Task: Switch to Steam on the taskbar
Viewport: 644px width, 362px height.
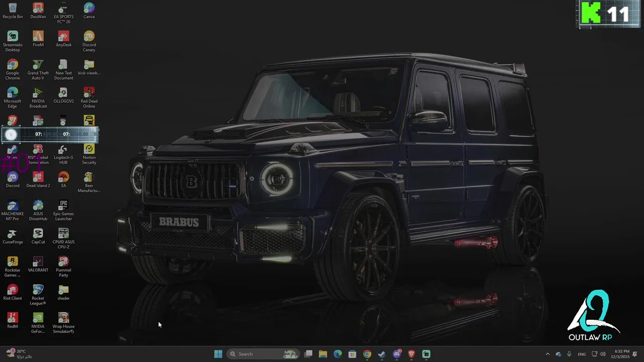Action: click(382, 354)
